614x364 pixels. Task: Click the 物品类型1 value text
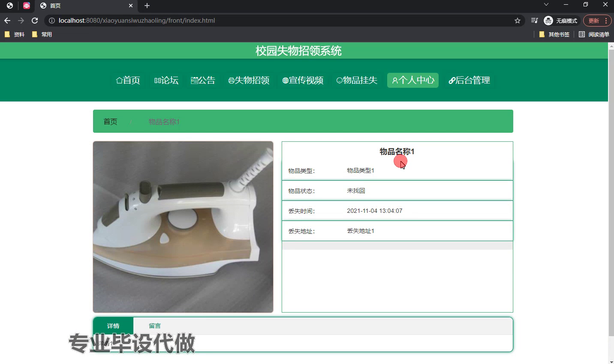(x=361, y=170)
